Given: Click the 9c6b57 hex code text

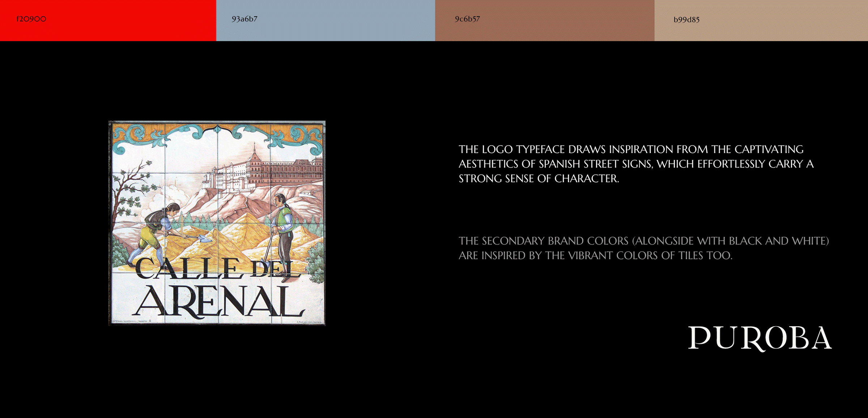Looking at the screenshot, I should click(467, 19).
